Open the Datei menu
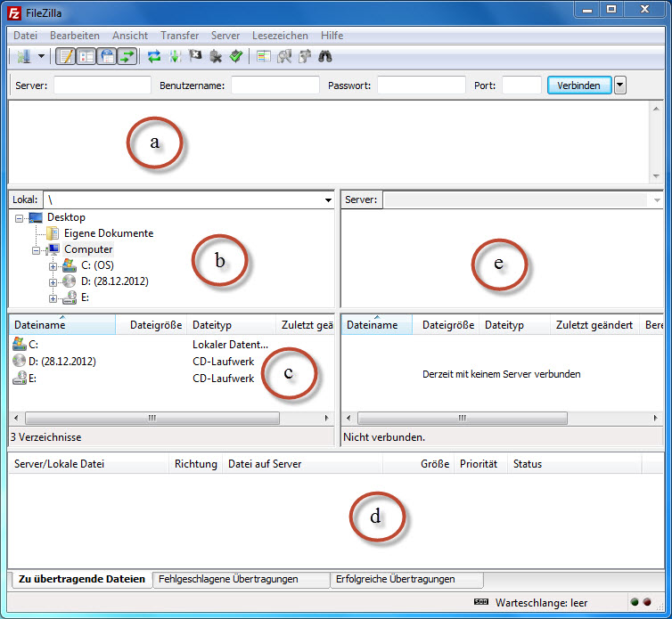The image size is (672, 619). tap(25, 36)
